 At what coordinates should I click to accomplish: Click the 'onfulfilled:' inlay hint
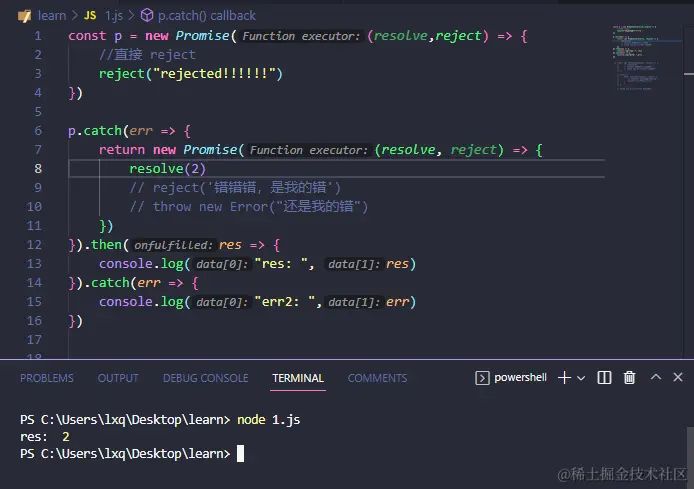coord(173,245)
